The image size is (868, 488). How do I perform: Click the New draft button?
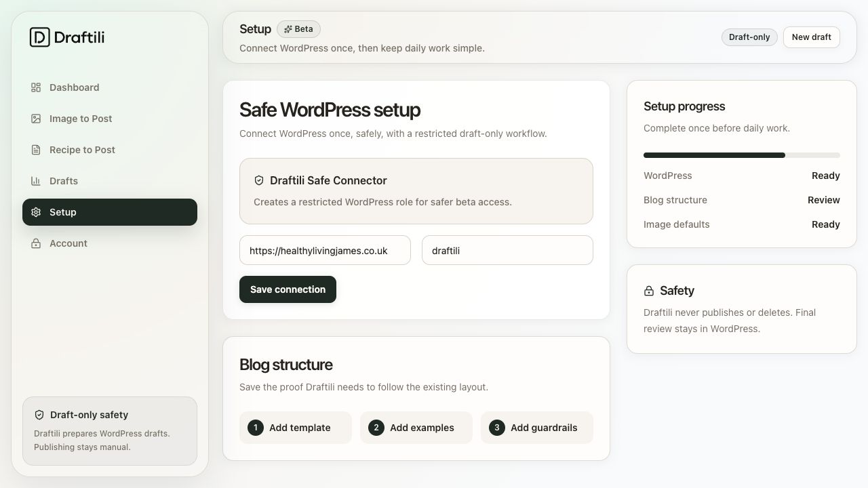[812, 37]
